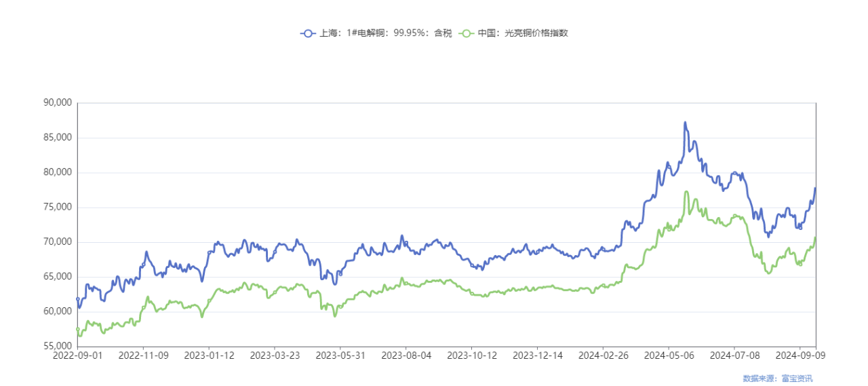Select the 2023-12-14 x-axis date label
The width and height of the screenshot is (868, 386).
pyautogui.click(x=537, y=355)
